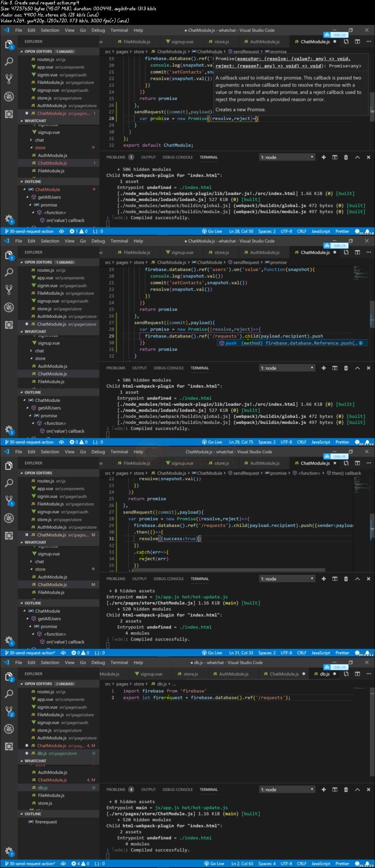Open Source Control with badge 2 in db.js window

(9, 711)
